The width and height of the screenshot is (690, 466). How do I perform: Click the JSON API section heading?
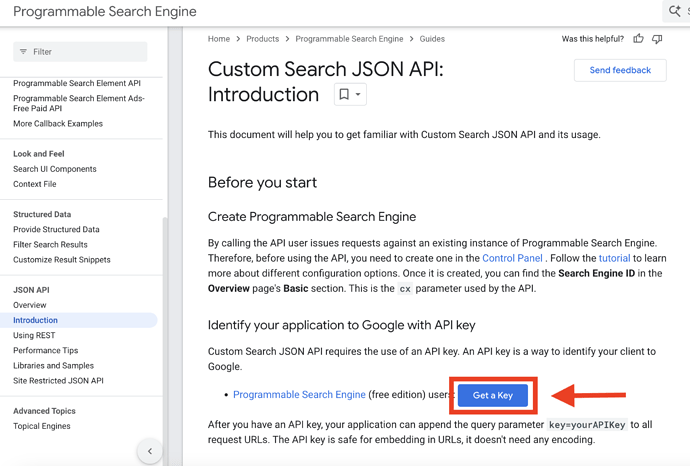(31, 290)
